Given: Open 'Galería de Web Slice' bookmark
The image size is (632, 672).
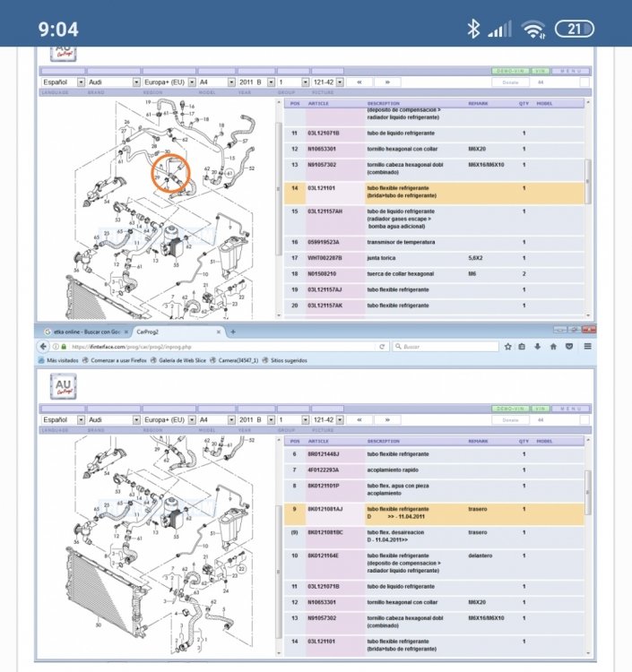Looking at the screenshot, I should 178,360.
